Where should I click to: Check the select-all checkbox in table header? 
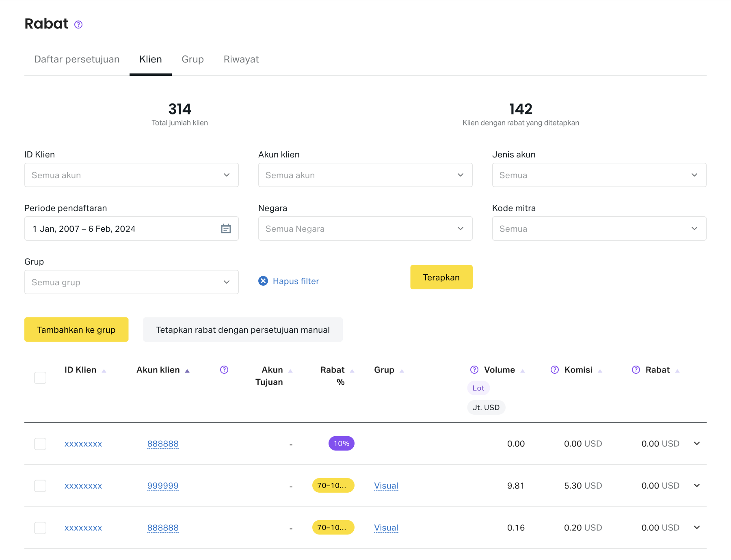point(40,378)
